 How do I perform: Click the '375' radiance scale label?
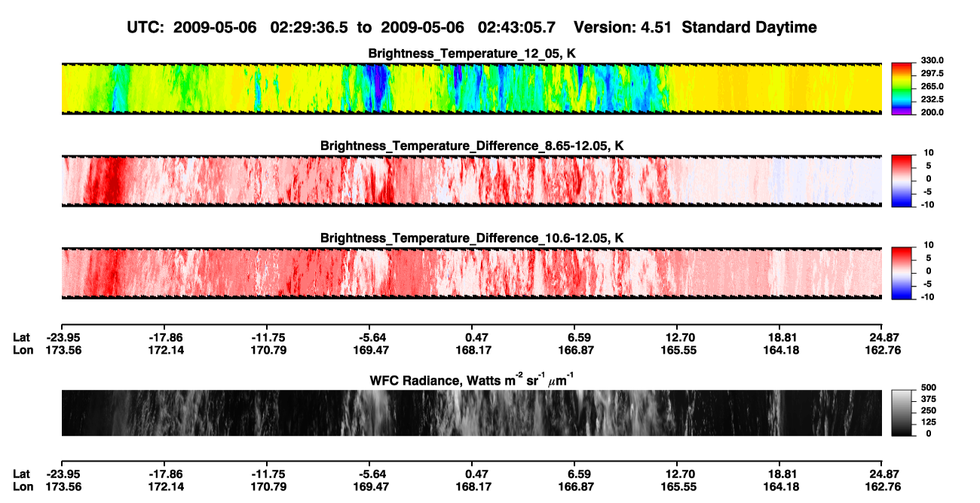pyautogui.click(x=929, y=398)
